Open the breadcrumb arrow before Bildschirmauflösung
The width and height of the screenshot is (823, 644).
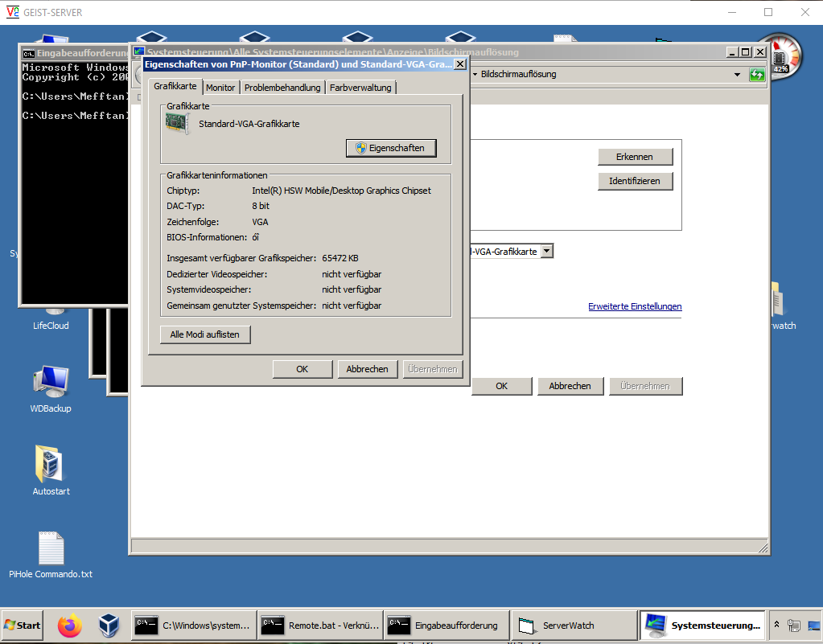pyautogui.click(x=475, y=75)
